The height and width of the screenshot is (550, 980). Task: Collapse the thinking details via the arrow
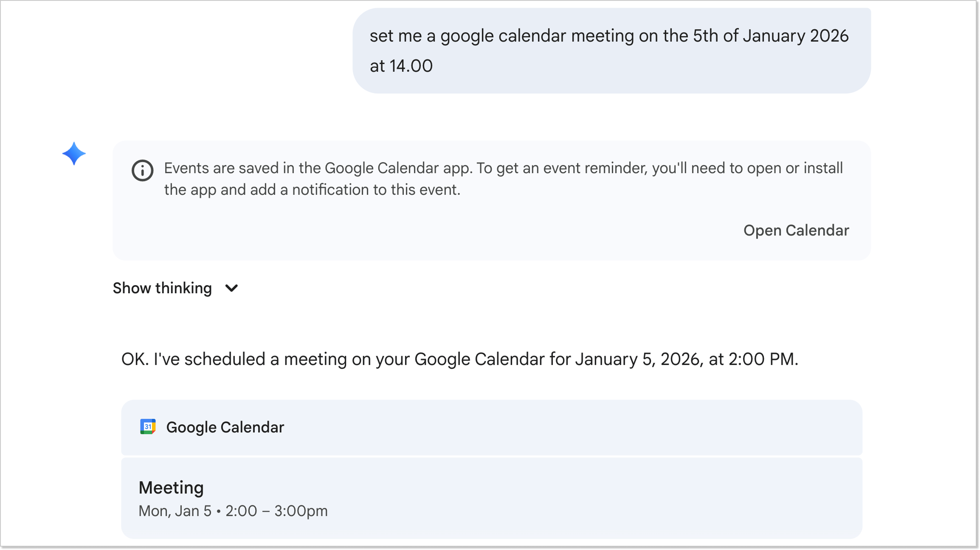(x=231, y=289)
